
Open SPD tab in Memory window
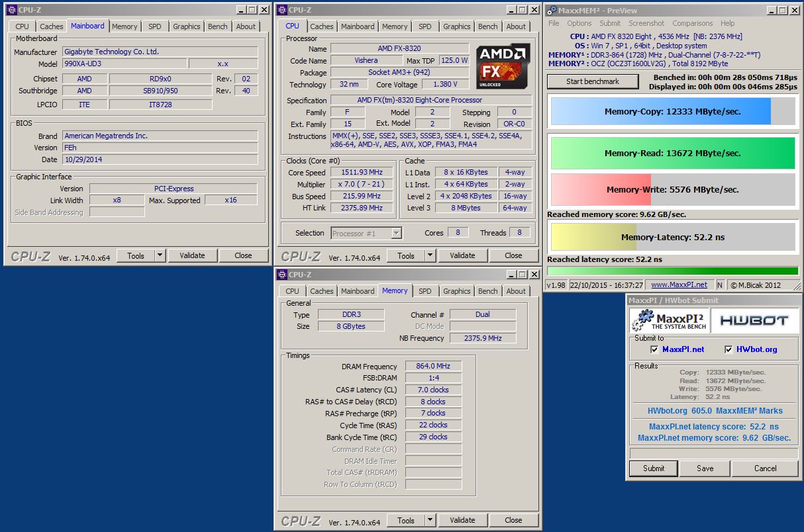[425, 291]
